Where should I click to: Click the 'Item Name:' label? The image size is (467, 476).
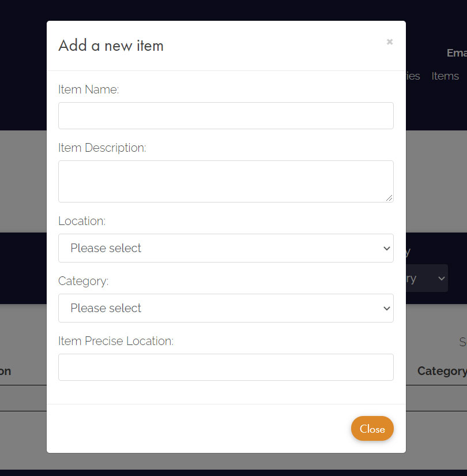tap(88, 89)
